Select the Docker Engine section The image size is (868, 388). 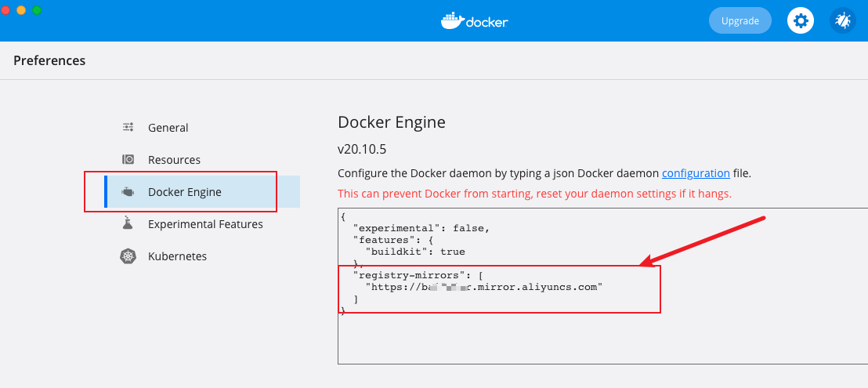(202, 192)
